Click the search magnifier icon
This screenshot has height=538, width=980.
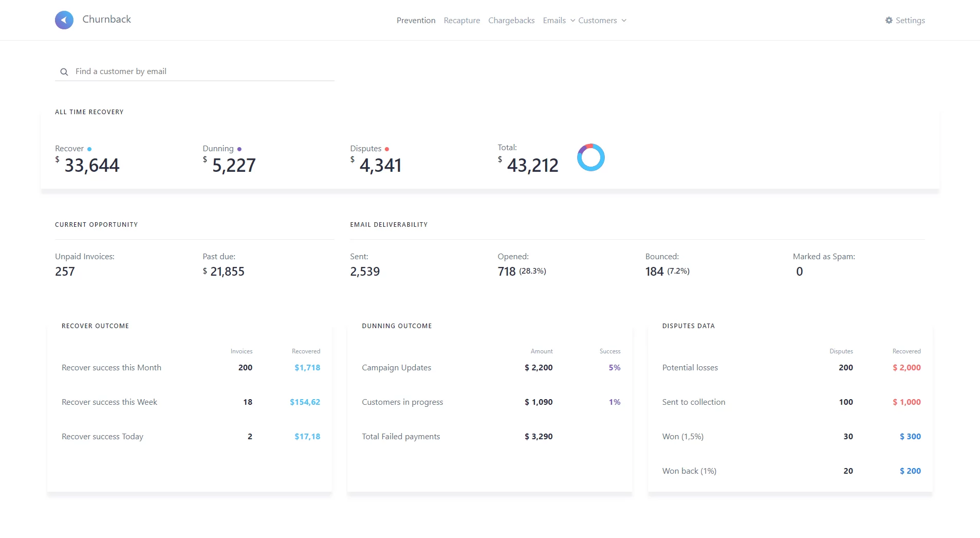point(64,72)
